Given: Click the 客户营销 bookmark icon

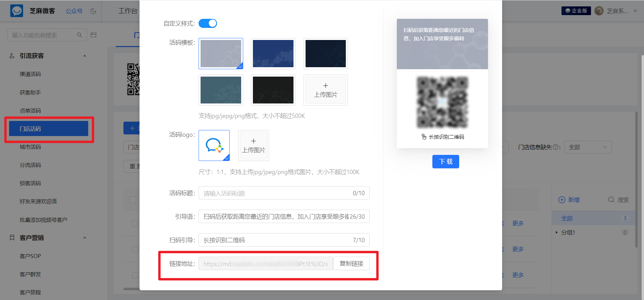Looking at the screenshot, I should 12,238.
